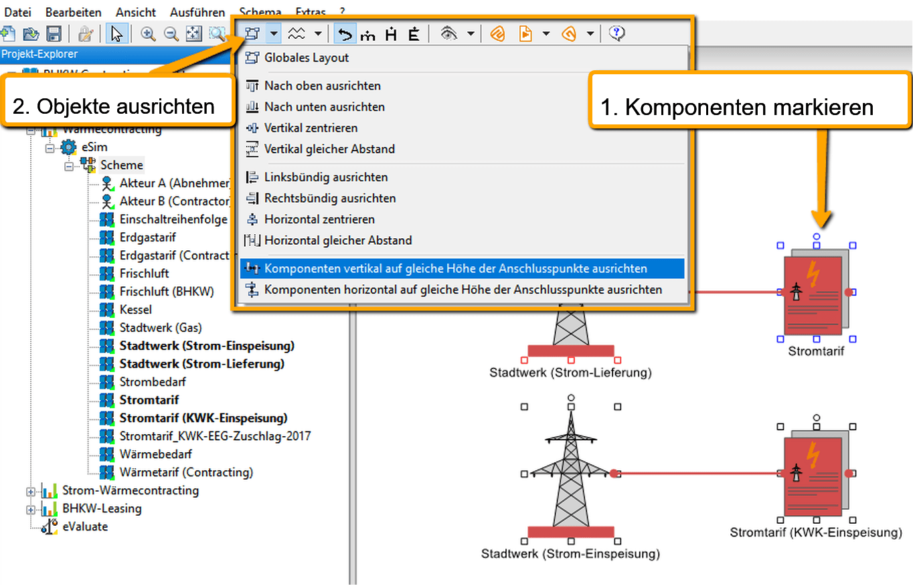This screenshot has height=588, width=913.
Task: Select Horizontal zentrieren entry
Action: click(x=462, y=219)
